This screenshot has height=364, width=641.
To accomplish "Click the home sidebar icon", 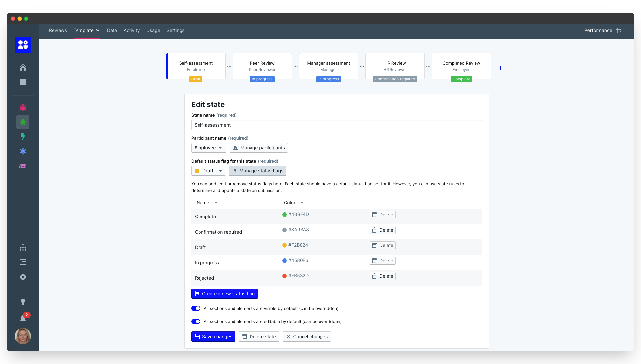I will [23, 67].
